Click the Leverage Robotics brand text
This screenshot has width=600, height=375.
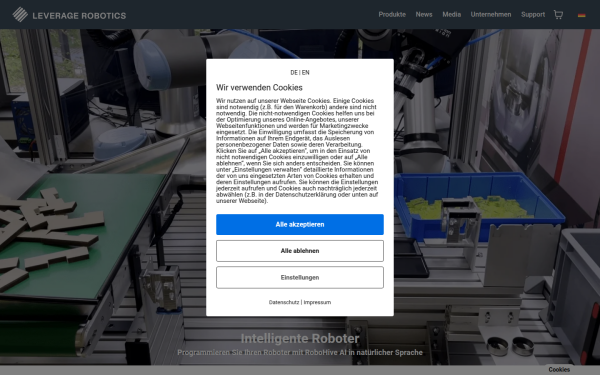click(x=79, y=16)
